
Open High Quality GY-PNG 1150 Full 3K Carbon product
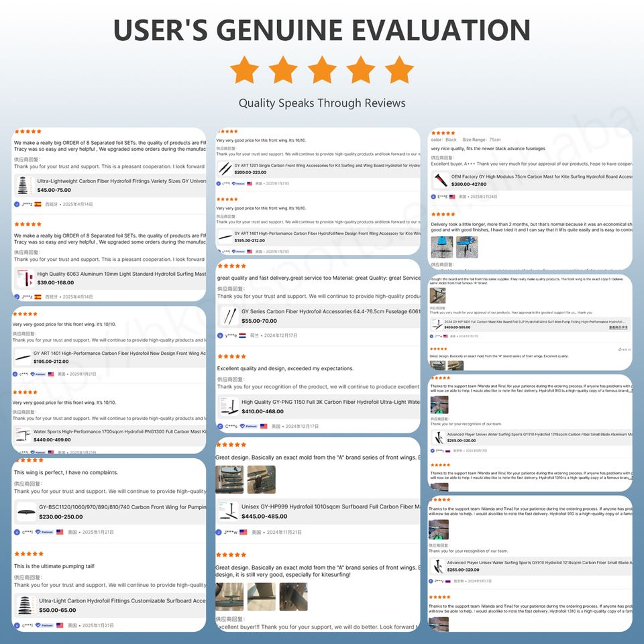click(x=331, y=402)
